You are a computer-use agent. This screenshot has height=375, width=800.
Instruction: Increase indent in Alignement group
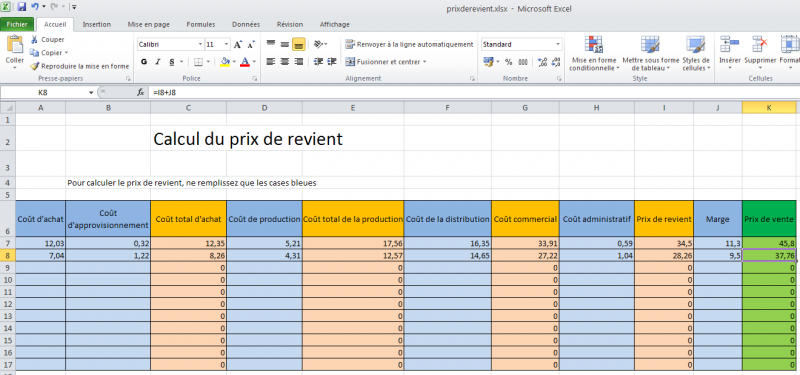tap(333, 62)
